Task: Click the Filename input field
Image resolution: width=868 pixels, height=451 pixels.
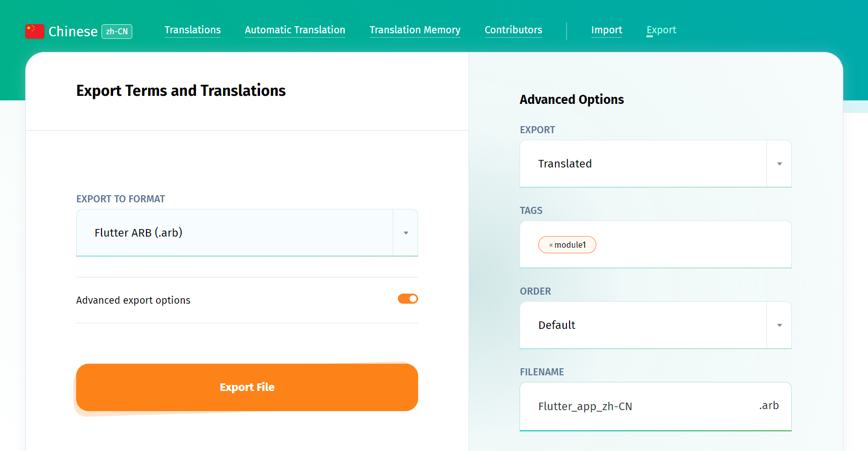Action: point(641,406)
